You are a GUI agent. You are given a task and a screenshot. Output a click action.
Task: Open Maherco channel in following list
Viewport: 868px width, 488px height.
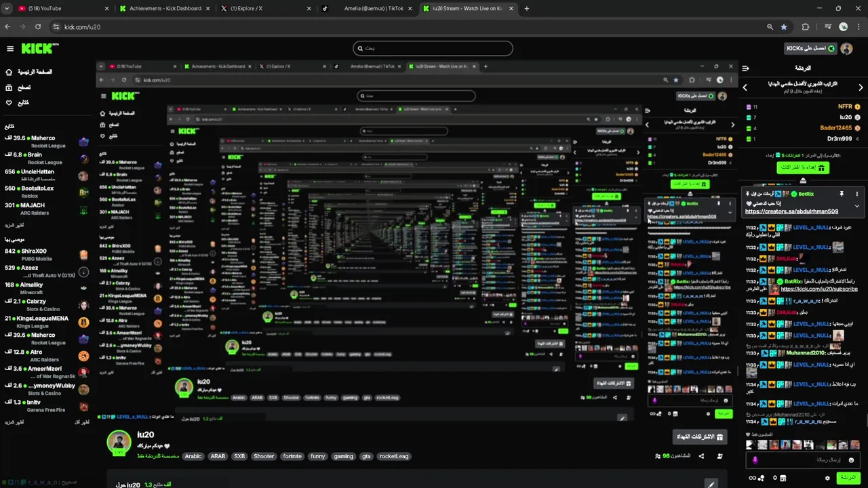45,142
